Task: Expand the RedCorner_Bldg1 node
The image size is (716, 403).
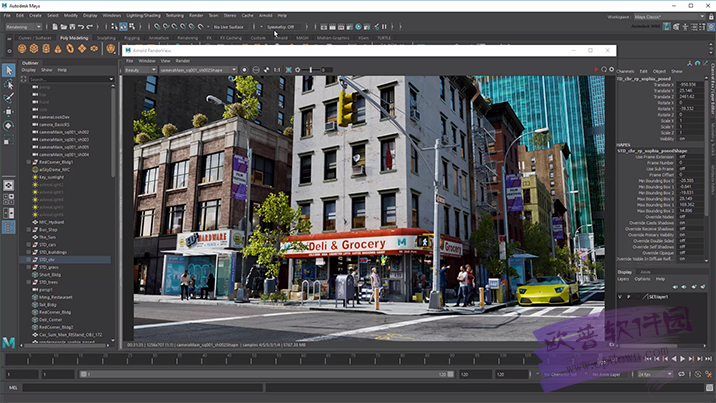Action: [29, 162]
